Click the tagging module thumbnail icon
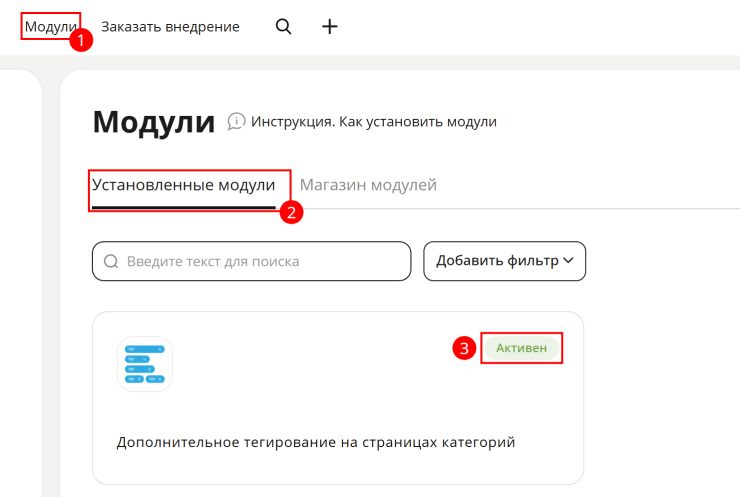The height and width of the screenshot is (497, 740). pyautogui.click(x=145, y=364)
